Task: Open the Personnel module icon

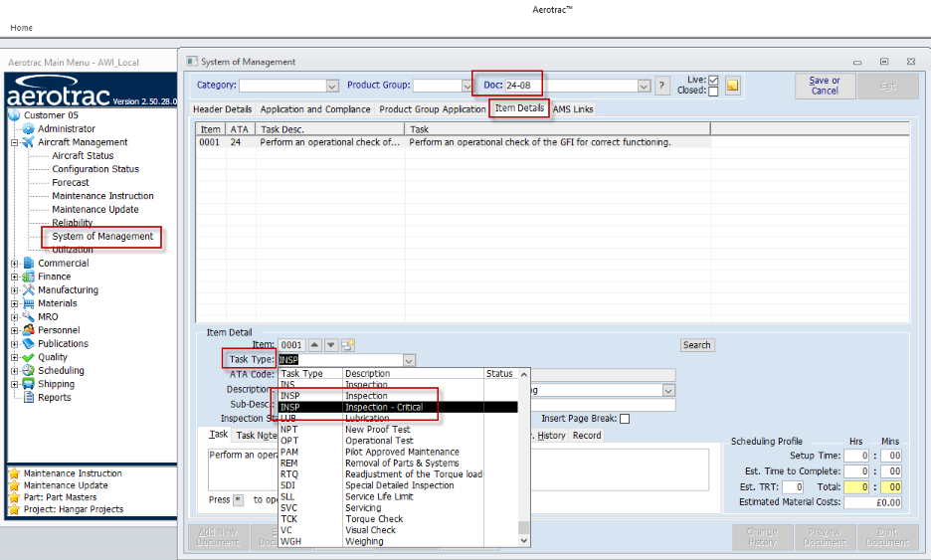Action: point(28,330)
